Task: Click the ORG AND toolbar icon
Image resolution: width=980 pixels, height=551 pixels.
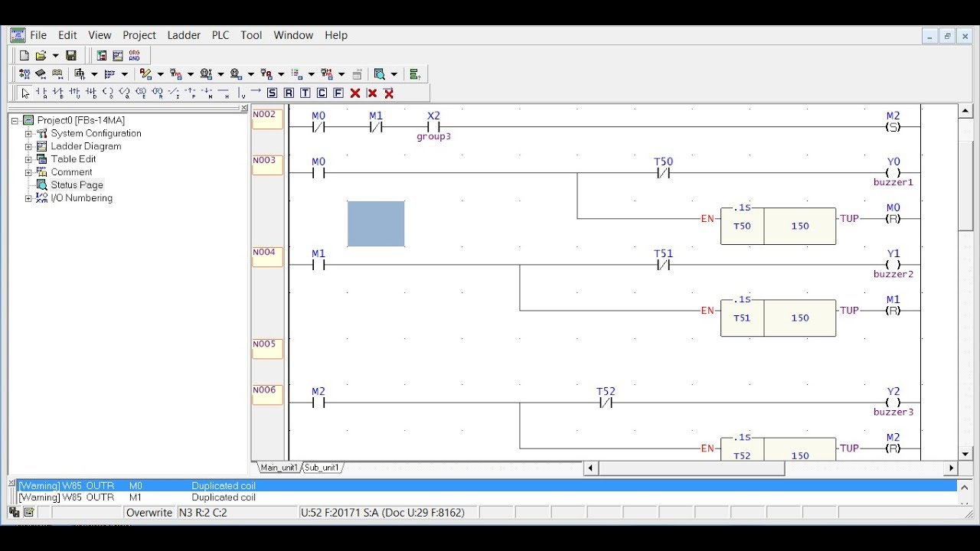Action: pos(135,56)
